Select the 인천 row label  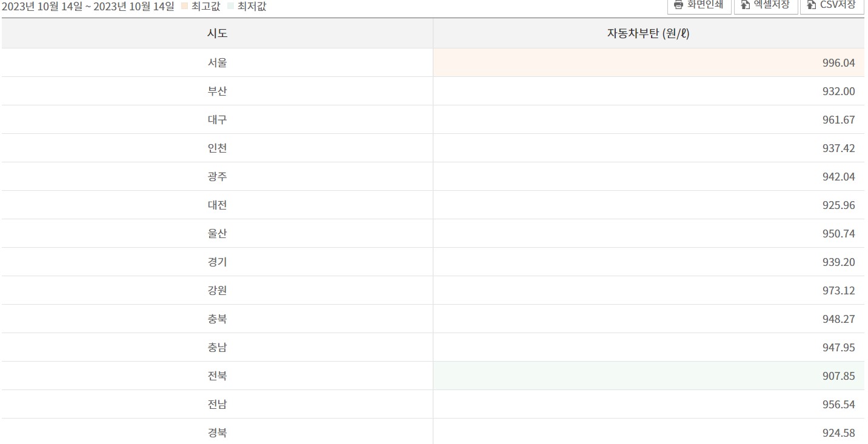[217, 148]
